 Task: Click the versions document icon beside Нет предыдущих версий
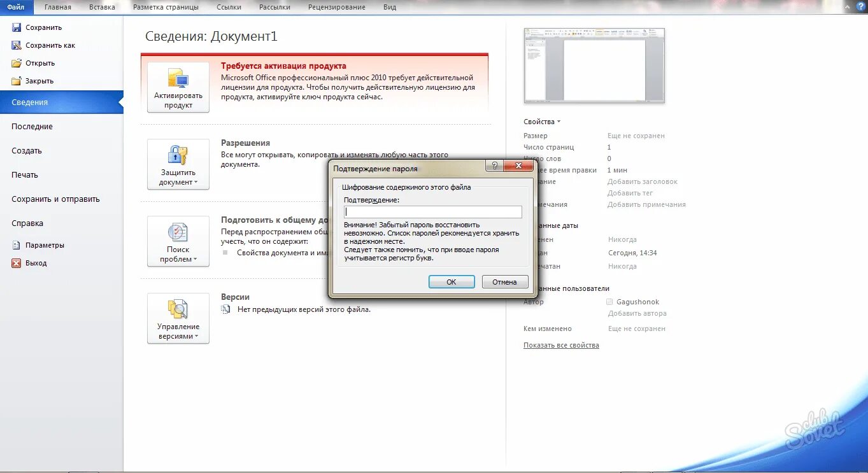(225, 309)
